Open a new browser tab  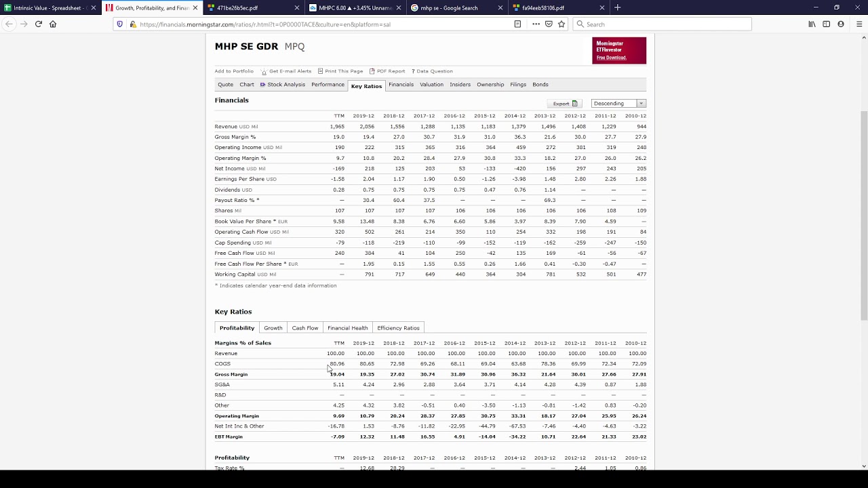tap(617, 8)
